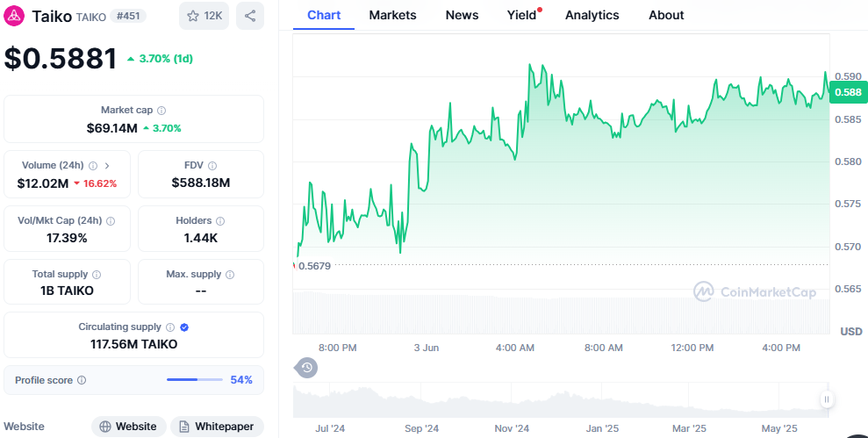The height and width of the screenshot is (438, 868).
Task: Click the green 0.588 current price label
Action: 848,92
